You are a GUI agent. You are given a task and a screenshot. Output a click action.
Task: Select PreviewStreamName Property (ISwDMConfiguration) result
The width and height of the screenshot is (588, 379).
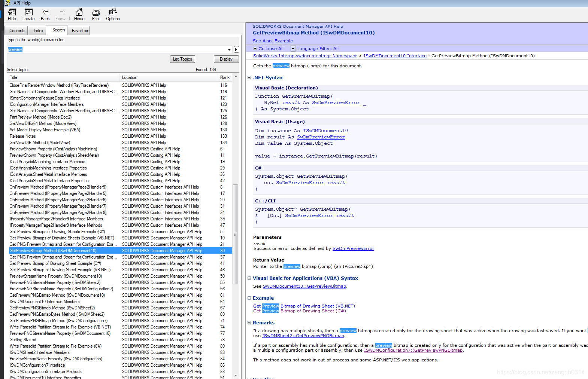pos(120,359)
